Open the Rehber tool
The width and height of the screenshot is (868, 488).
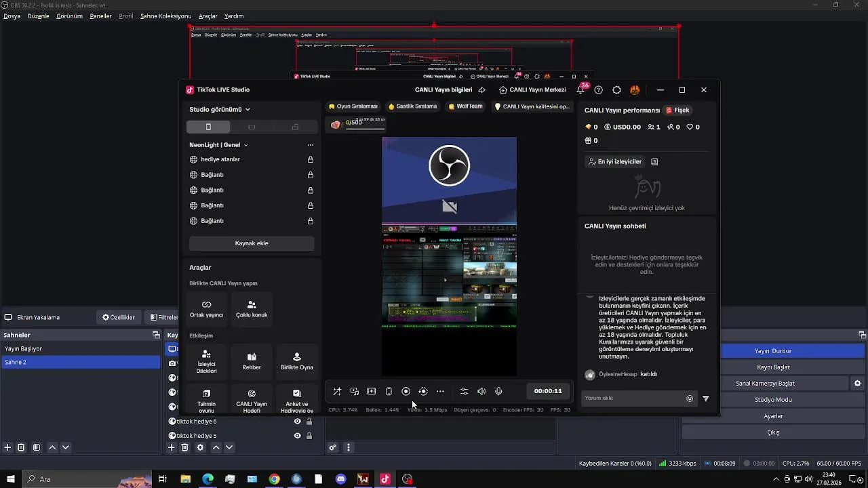(252, 362)
